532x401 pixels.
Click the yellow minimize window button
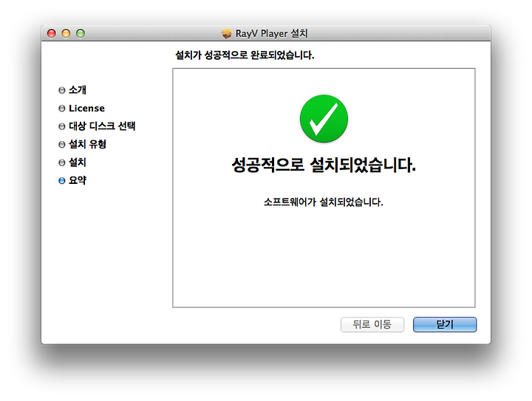(x=66, y=33)
